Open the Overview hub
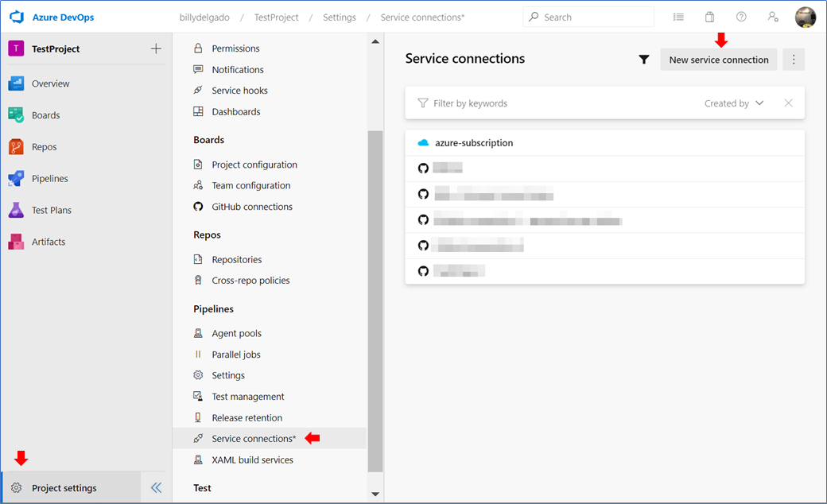The image size is (827, 504). coord(50,83)
